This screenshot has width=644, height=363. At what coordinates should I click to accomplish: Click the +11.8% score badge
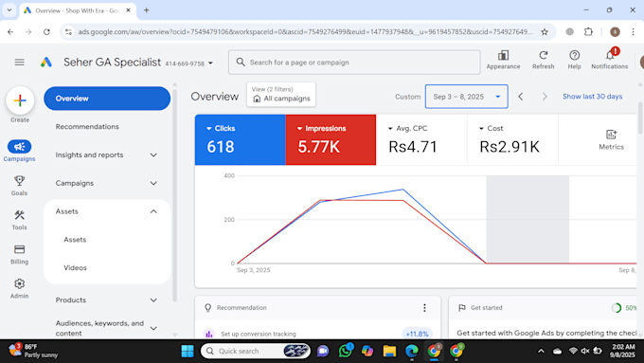click(x=417, y=334)
